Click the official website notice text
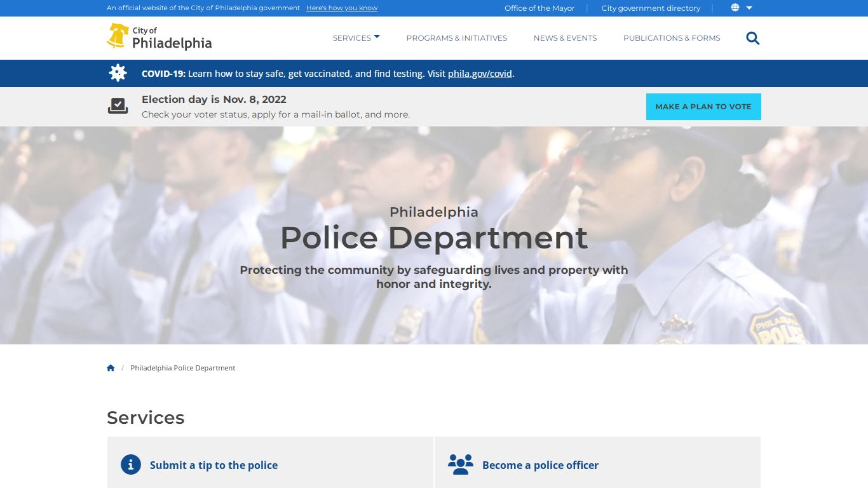 point(203,8)
